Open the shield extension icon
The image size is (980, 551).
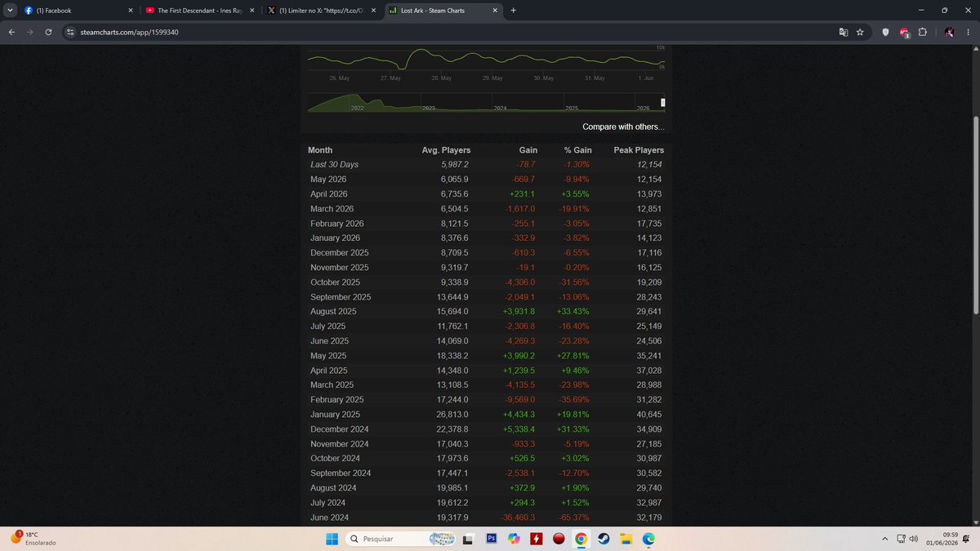(885, 32)
